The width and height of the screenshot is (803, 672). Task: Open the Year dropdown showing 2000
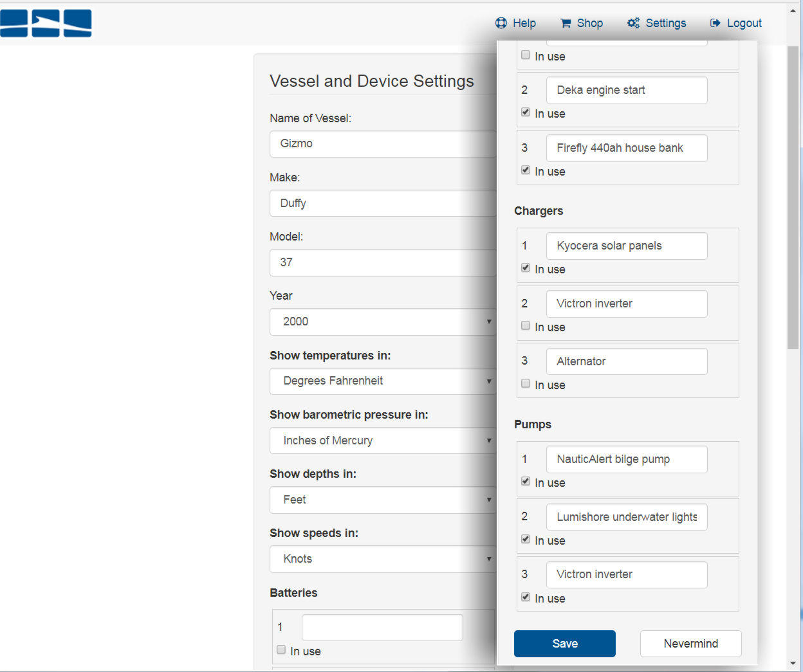[383, 322]
